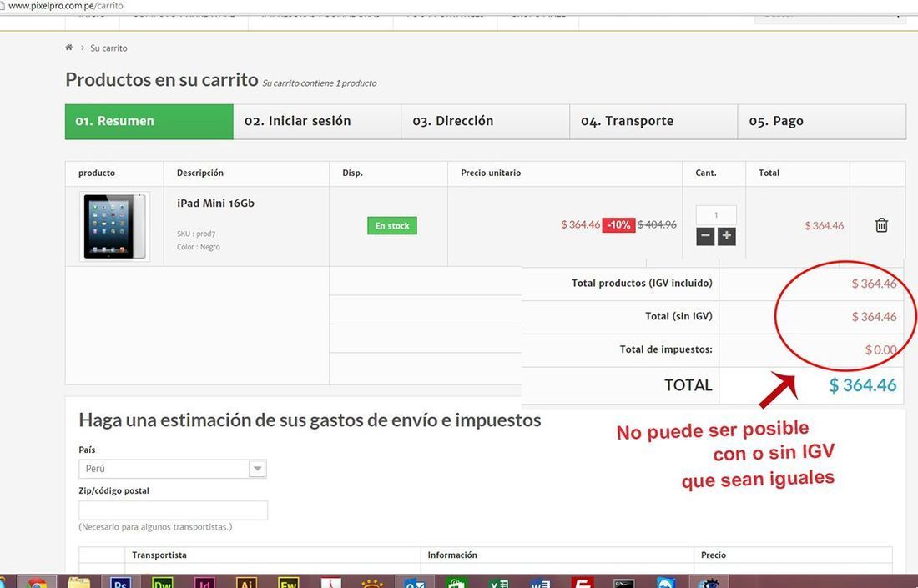Open the iPad Mini product thumbnail

[115, 226]
